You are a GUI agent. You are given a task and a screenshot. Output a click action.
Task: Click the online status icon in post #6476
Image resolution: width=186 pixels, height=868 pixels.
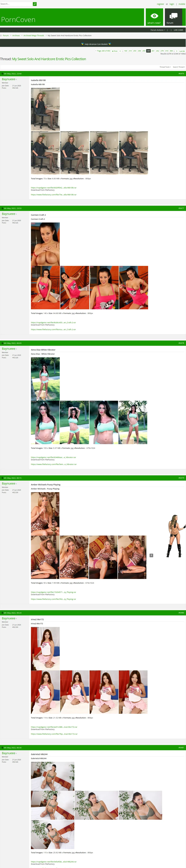pyautogui.click(x=16, y=80)
